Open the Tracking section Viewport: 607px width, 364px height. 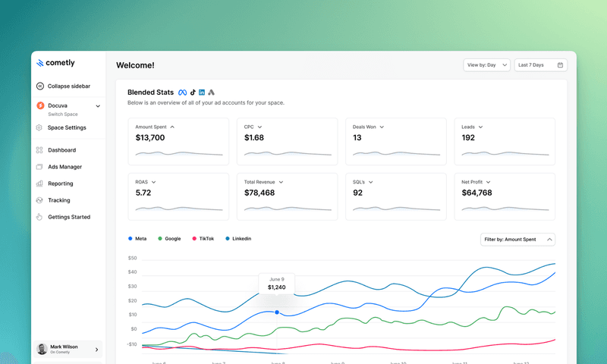pyautogui.click(x=59, y=200)
